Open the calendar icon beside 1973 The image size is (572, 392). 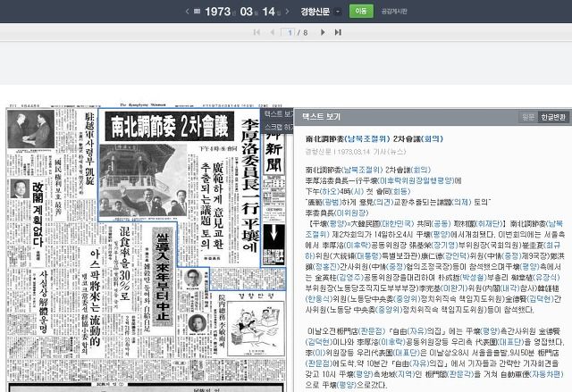pos(197,12)
